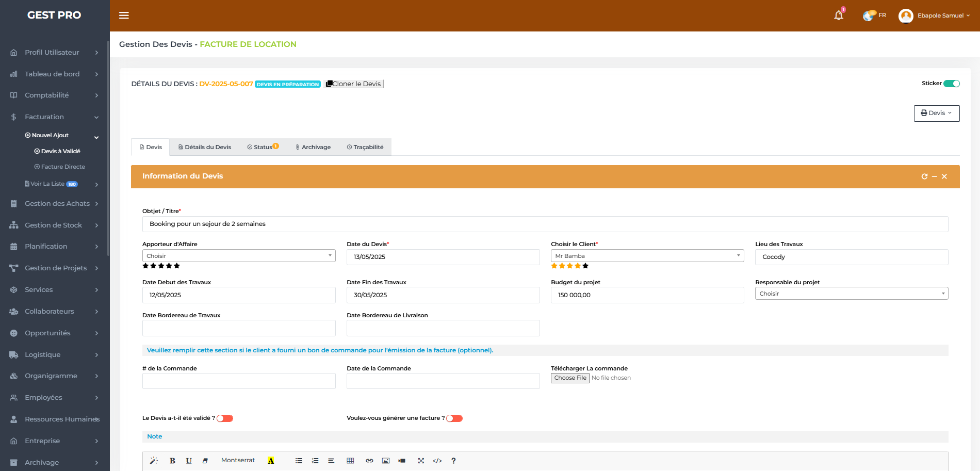Click the magic wand style tool in the editor
This screenshot has width=980, height=471.
click(154, 461)
